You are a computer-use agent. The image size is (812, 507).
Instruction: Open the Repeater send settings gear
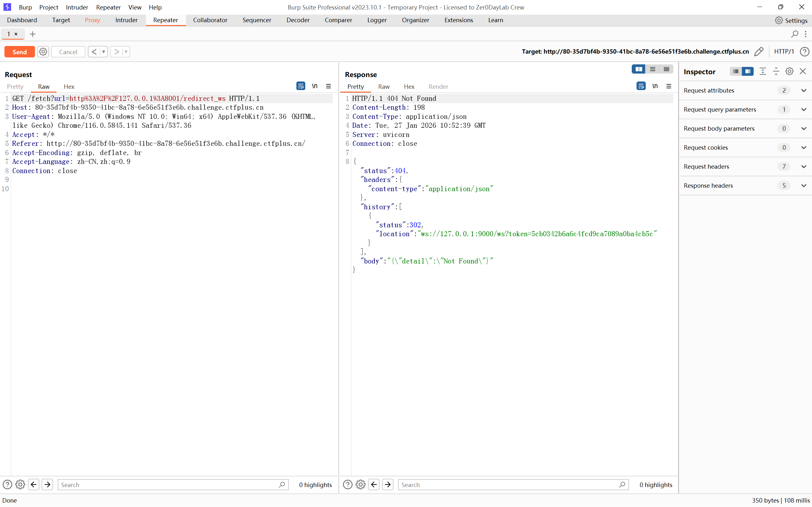tap(43, 52)
